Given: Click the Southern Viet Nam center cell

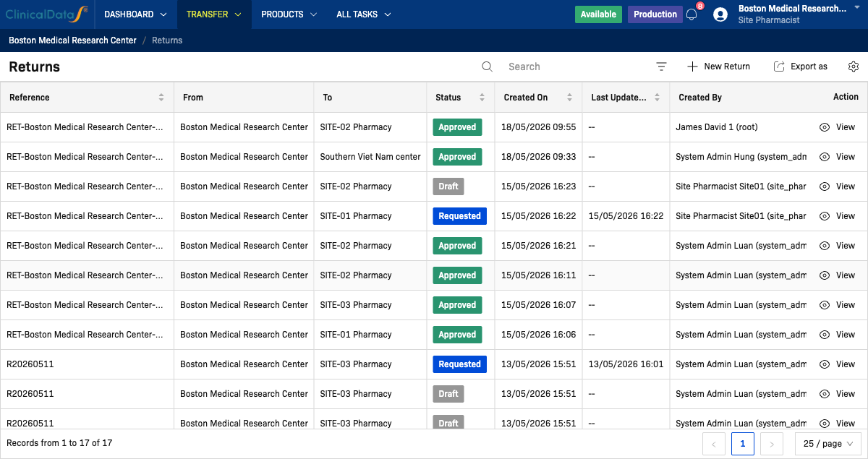Looking at the screenshot, I should 370,157.
